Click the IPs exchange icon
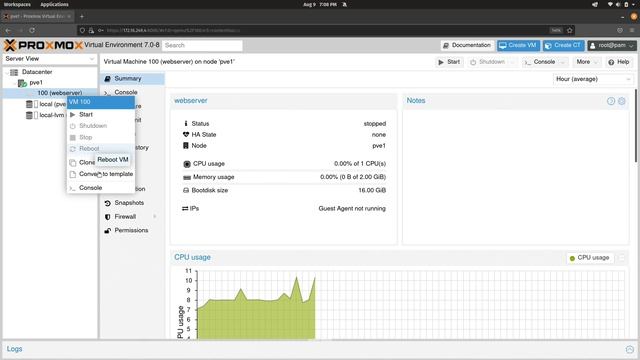This screenshot has height=360, width=640. pos(185,209)
